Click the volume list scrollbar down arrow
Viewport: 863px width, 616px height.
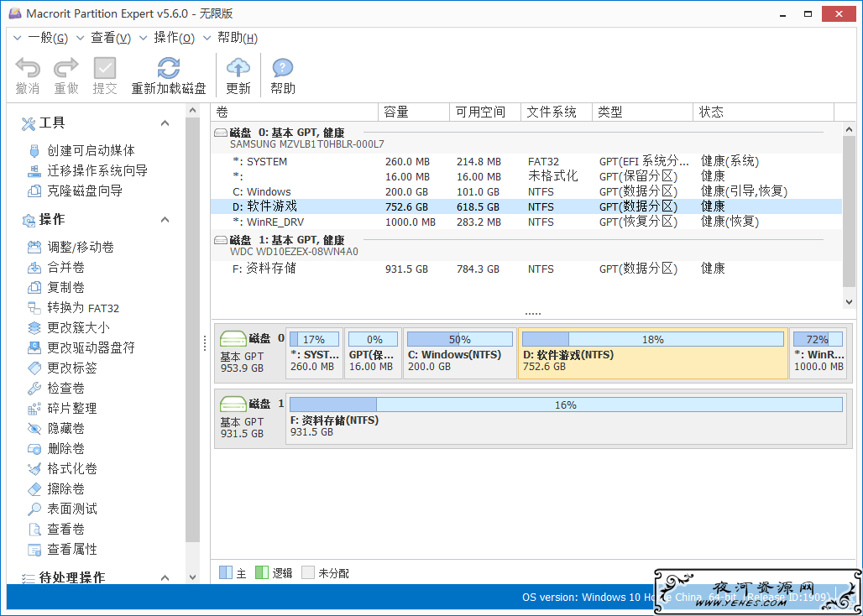849,302
